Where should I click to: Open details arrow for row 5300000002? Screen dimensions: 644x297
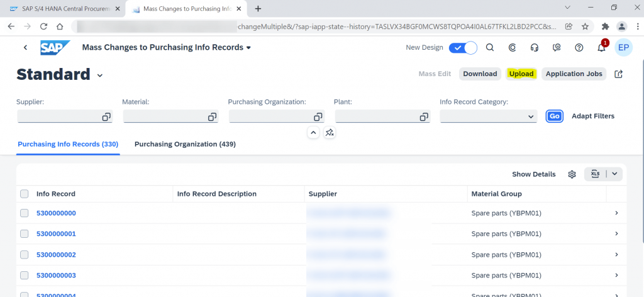coord(616,255)
